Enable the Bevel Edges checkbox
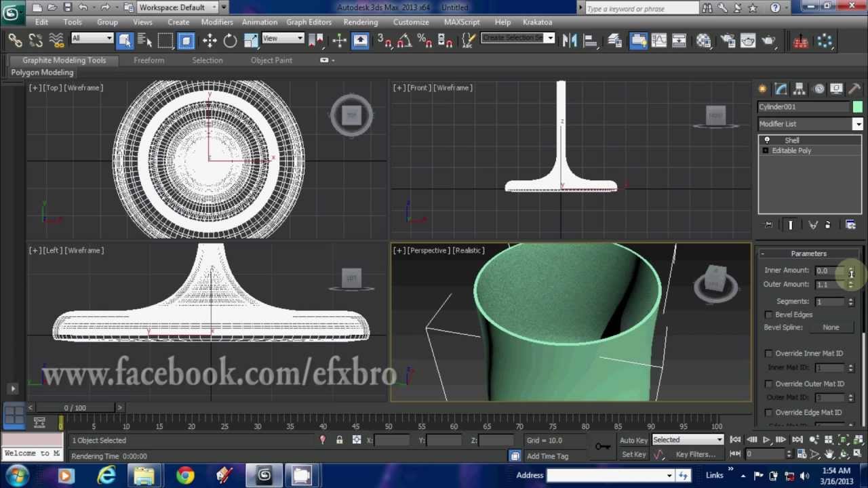The width and height of the screenshot is (868, 488). pos(768,314)
